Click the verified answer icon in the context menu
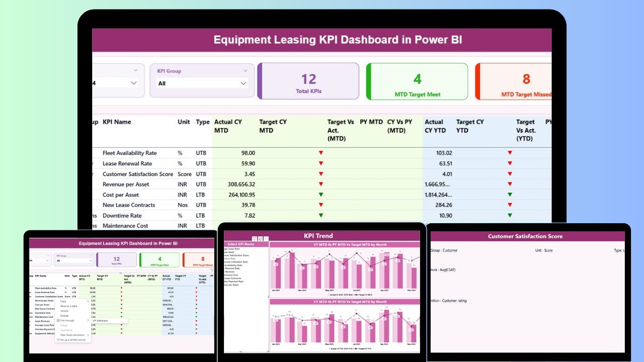Viewport: 644px width, 362px height. click(x=58, y=340)
